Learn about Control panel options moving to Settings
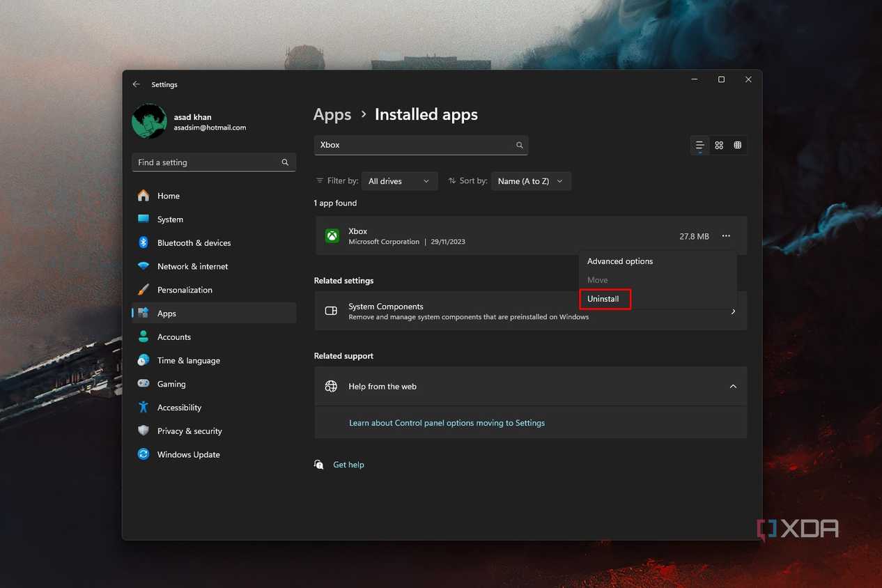Screen dimensions: 882x588 [x=447, y=423]
